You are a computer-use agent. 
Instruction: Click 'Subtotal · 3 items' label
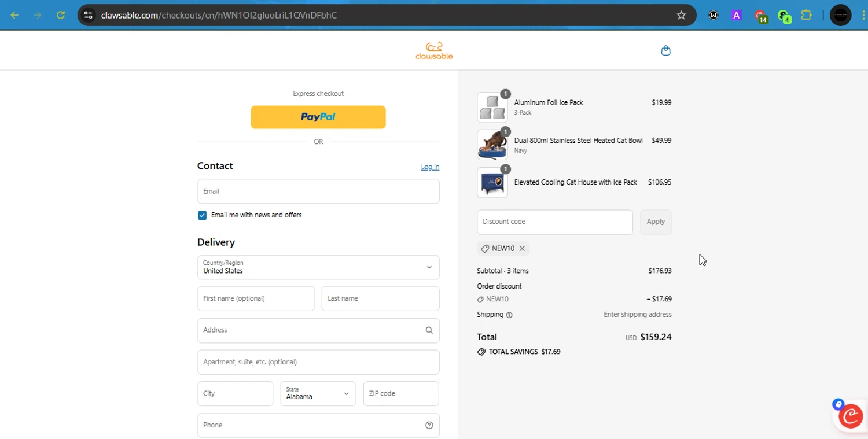coord(503,271)
